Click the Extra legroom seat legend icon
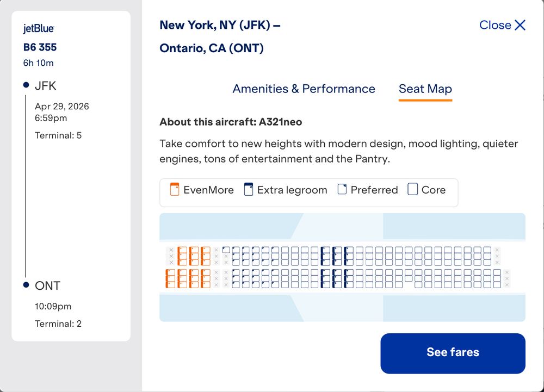This screenshot has width=544, height=392. (249, 190)
